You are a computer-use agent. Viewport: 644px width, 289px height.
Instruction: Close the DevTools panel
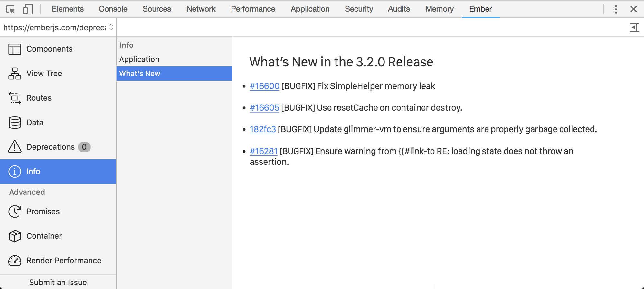tap(633, 9)
